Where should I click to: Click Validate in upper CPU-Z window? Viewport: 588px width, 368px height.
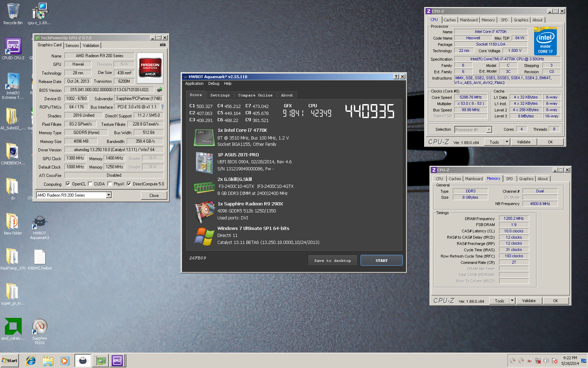[x=524, y=142]
